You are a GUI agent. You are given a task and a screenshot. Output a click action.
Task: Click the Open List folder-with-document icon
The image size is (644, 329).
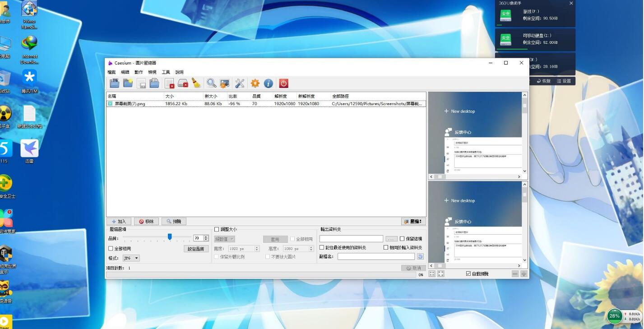[x=154, y=83]
